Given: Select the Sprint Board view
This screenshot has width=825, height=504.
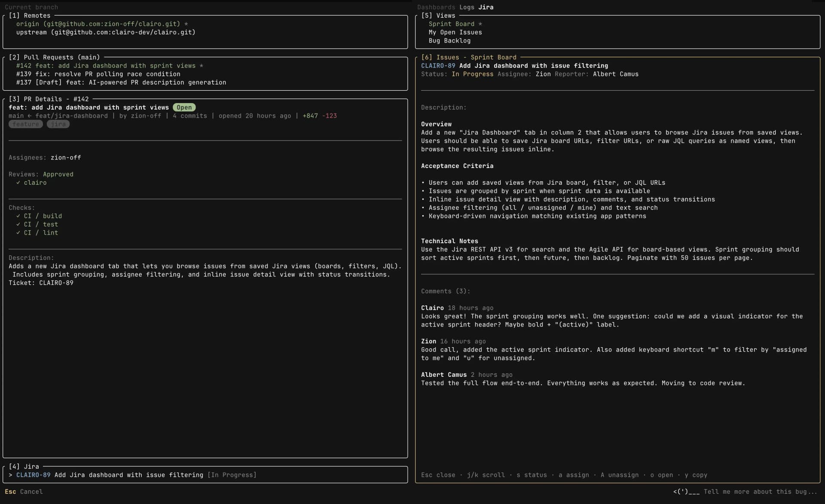Looking at the screenshot, I should [x=451, y=24].
